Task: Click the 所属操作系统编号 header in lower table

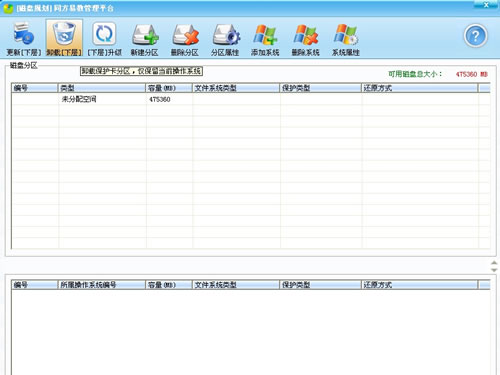Action: click(102, 285)
